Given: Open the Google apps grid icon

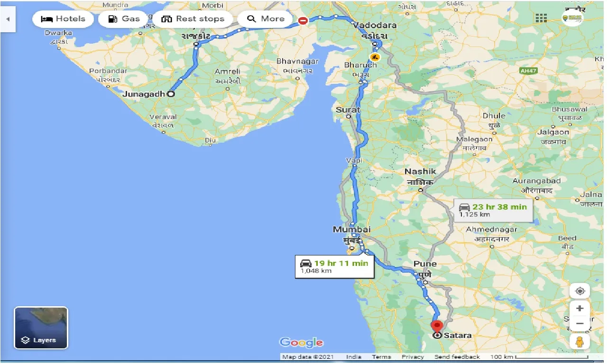Looking at the screenshot, I should 541,18.
